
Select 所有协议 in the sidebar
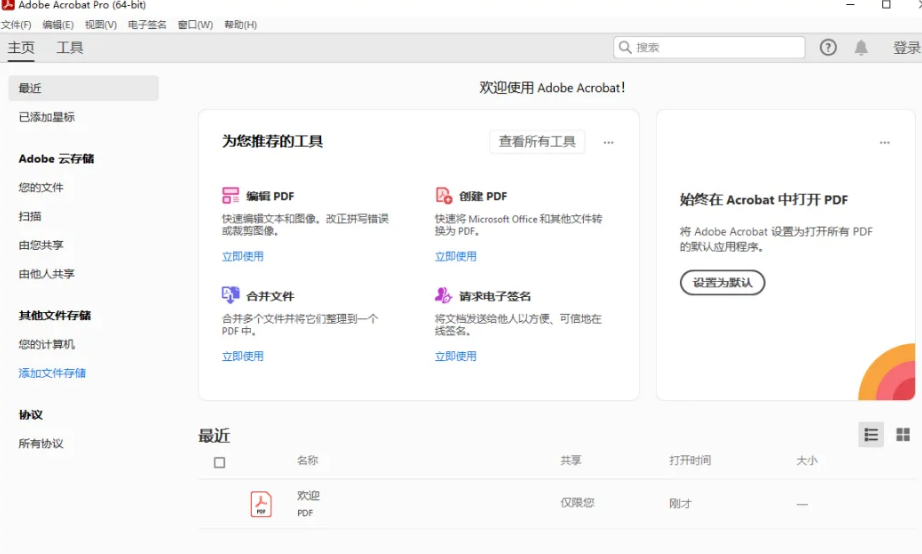point(41,443)
